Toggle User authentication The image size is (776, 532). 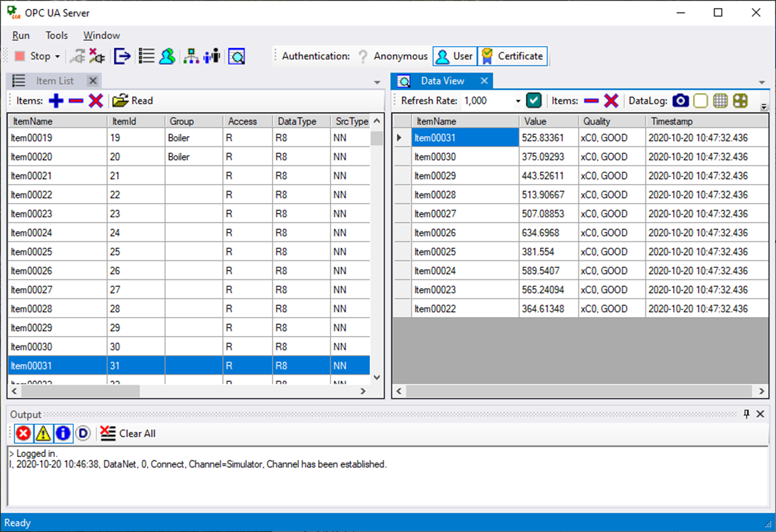point(454,56)
